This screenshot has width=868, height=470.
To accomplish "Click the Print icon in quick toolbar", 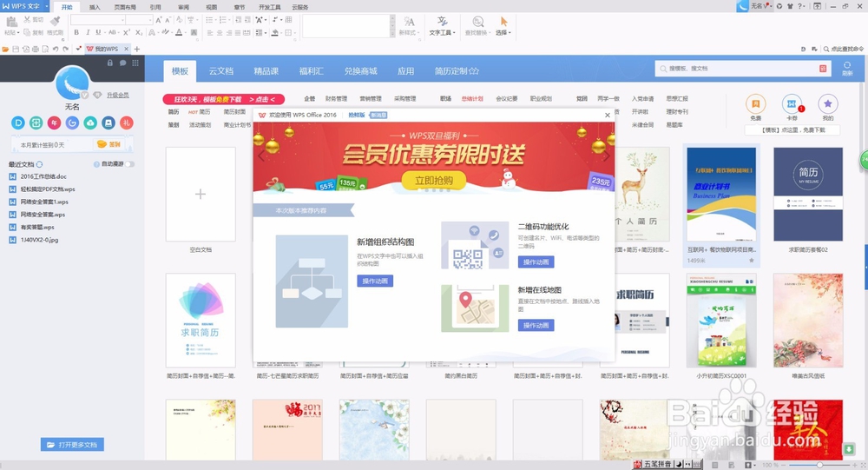I will pyautogui.click(x=36, y=49).
